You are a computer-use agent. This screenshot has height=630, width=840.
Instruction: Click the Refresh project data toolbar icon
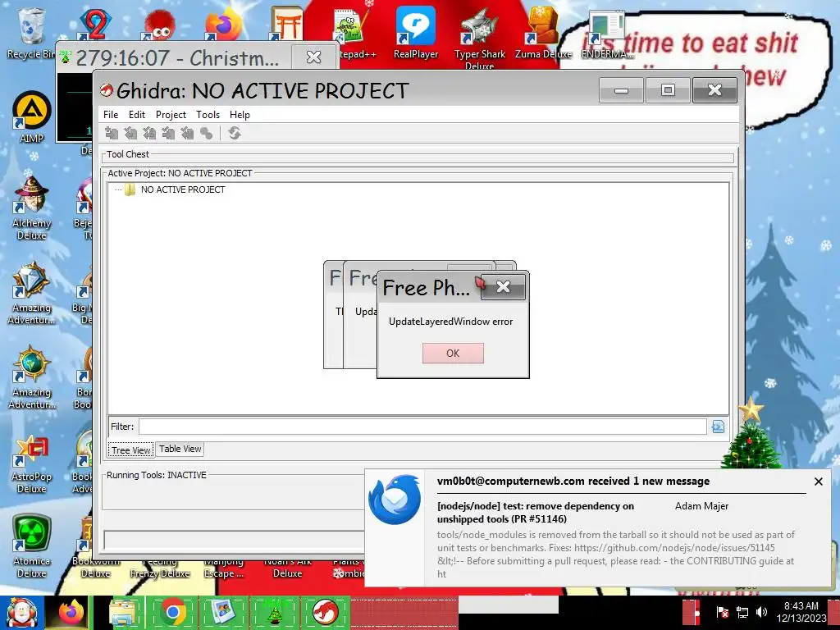[234, 133]
